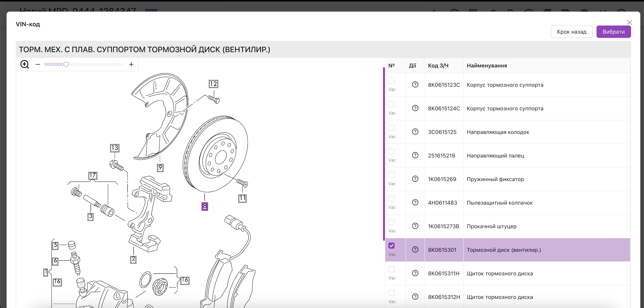Check the box for Направляющая колодок

pyautogui.click(x=391, y=128)
